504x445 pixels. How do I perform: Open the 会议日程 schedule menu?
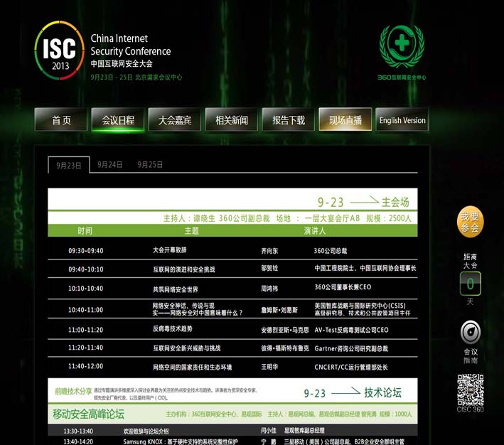coord(118,120)
